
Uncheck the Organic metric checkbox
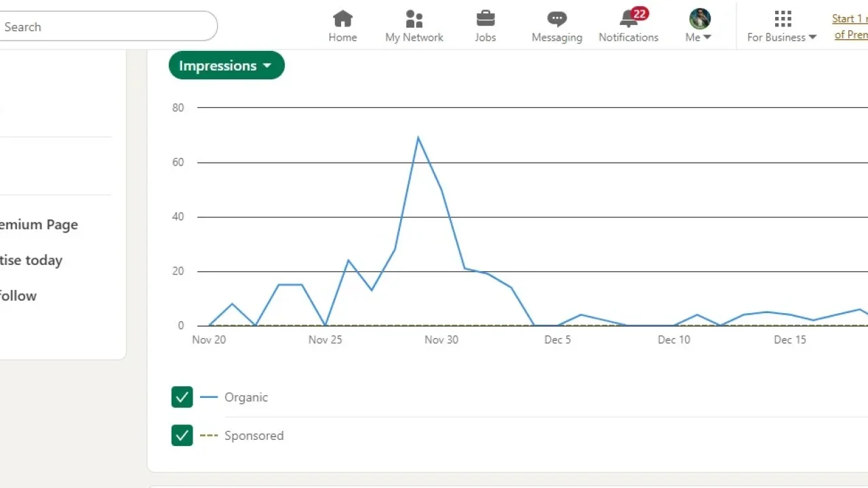182,397
